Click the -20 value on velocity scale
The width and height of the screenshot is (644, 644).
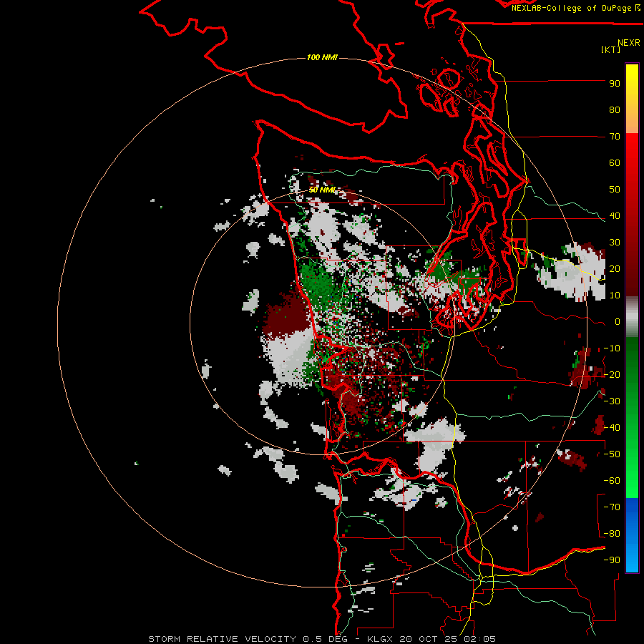pos(612,375)
